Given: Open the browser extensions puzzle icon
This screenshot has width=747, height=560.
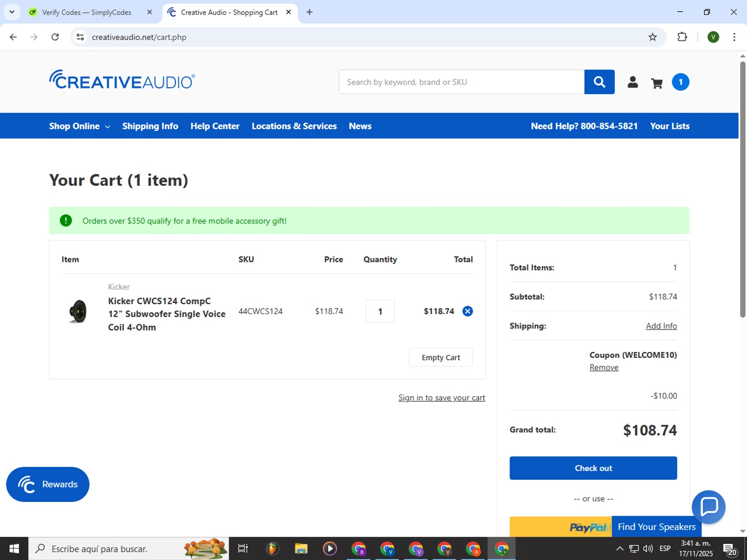Looking at the screenshot, I should (x=682, y=37).
